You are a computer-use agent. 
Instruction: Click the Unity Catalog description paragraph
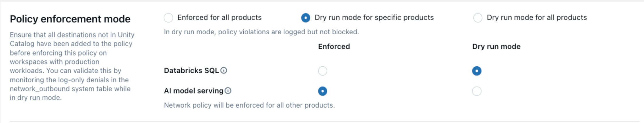[x=72, y=66]
